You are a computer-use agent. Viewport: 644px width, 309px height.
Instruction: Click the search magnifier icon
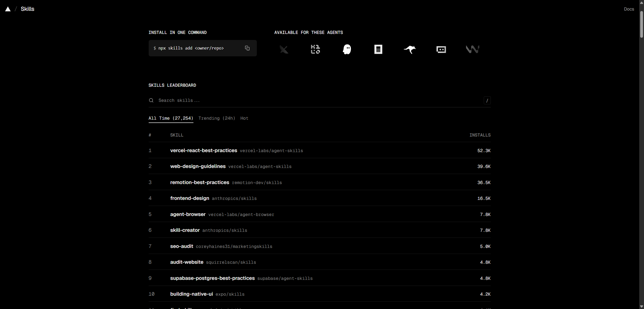(x=151, y=100)
